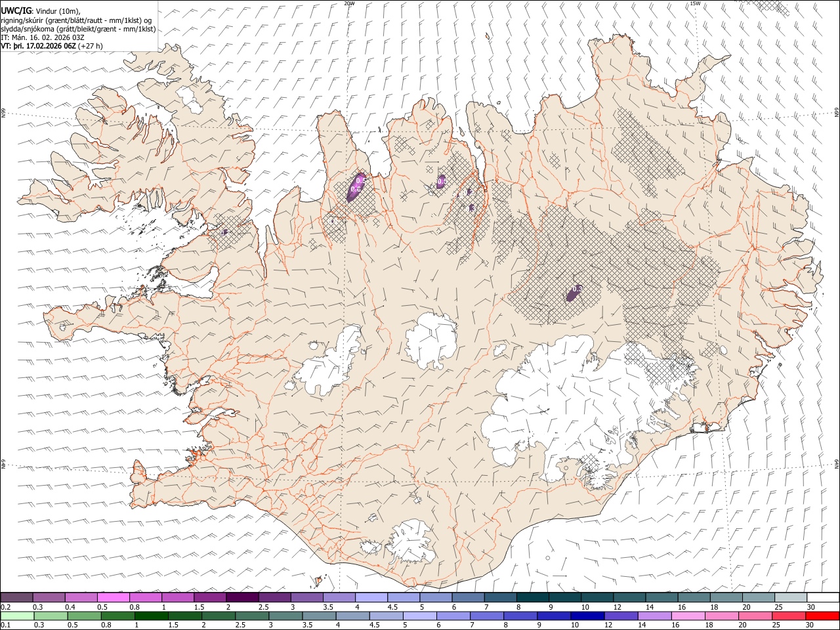
Task: Pick the dark green rain swatch between 1 and 1.5
Action: point(151,616)
